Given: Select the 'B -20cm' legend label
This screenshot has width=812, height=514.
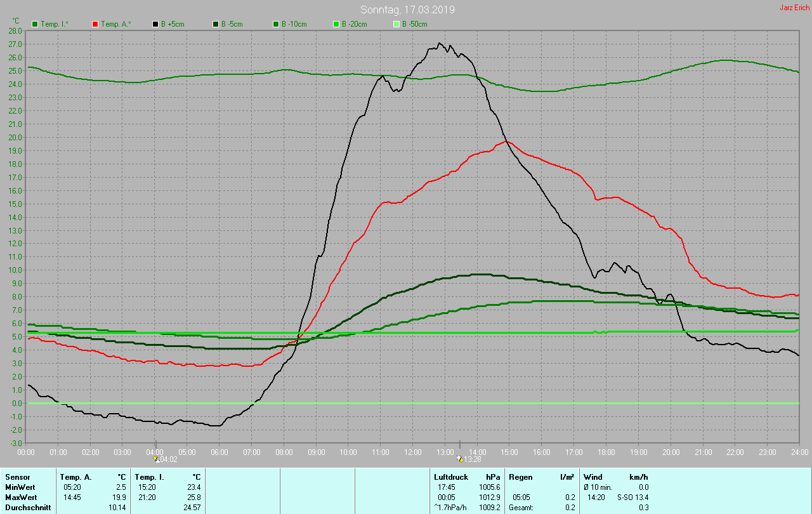Looking at the screenshot, I should (x=354, y=24).
